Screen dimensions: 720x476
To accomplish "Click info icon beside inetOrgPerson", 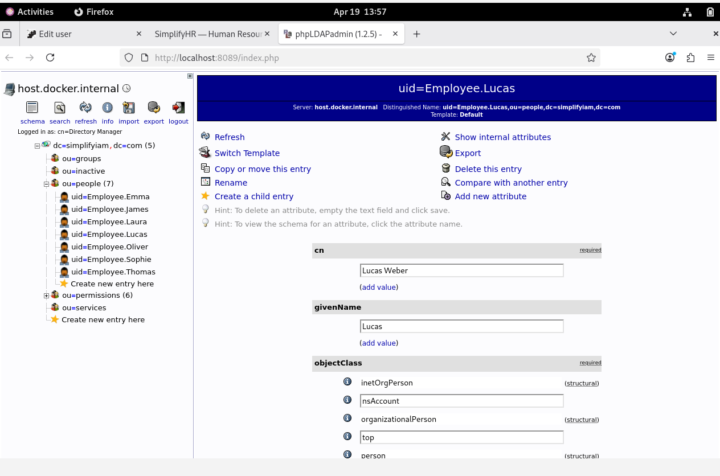I will [347, 381].
